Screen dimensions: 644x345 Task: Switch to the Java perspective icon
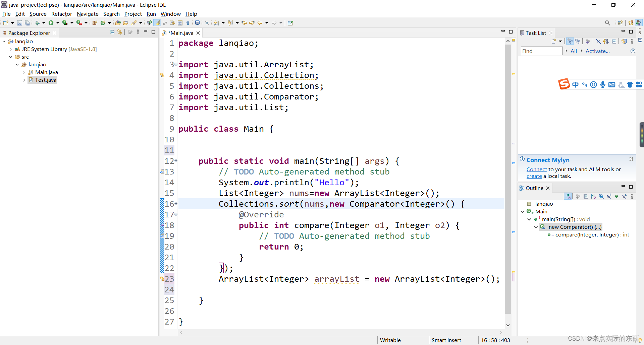(x=639, y=23)
